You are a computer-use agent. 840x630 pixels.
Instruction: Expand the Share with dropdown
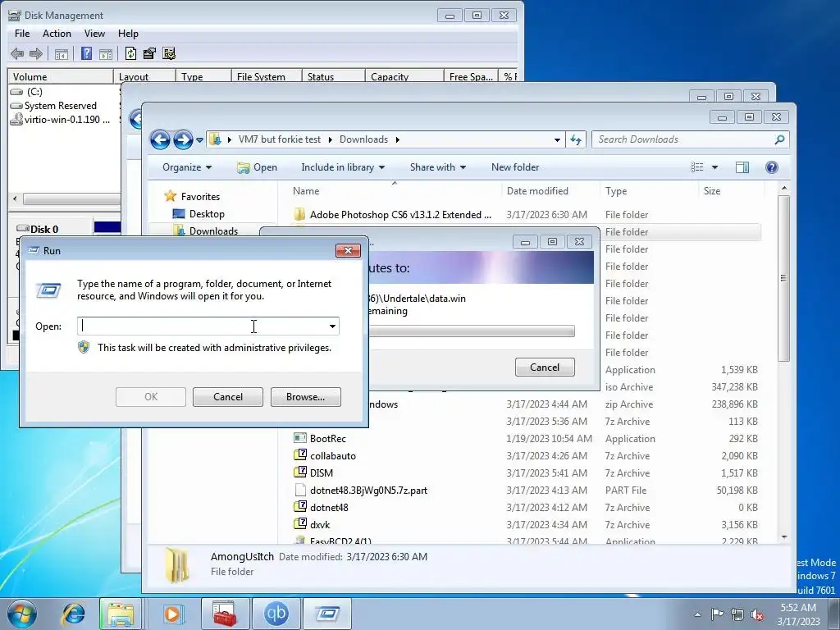coord(438,167)
